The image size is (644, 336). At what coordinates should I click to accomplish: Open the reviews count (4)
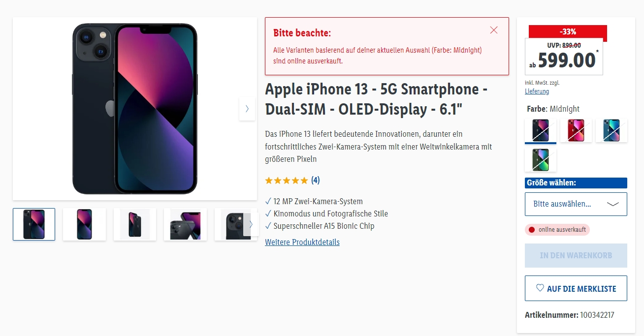[x=316, y=181]
